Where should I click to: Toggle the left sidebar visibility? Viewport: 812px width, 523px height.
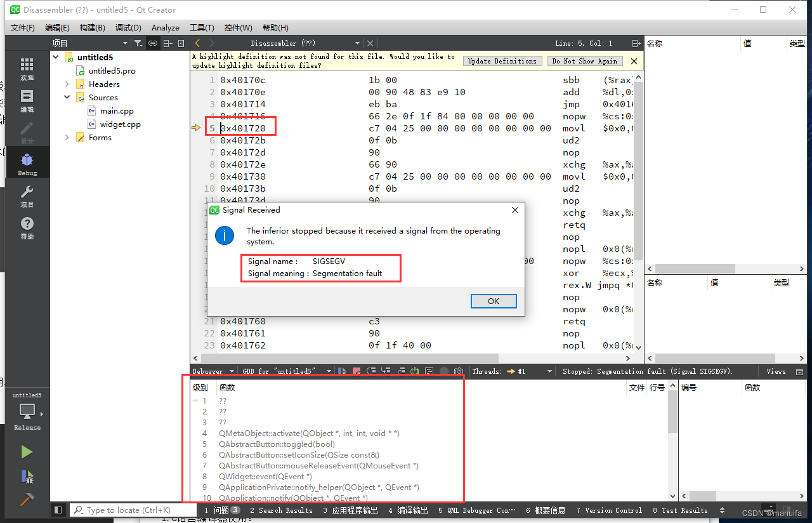pos(58,510)
